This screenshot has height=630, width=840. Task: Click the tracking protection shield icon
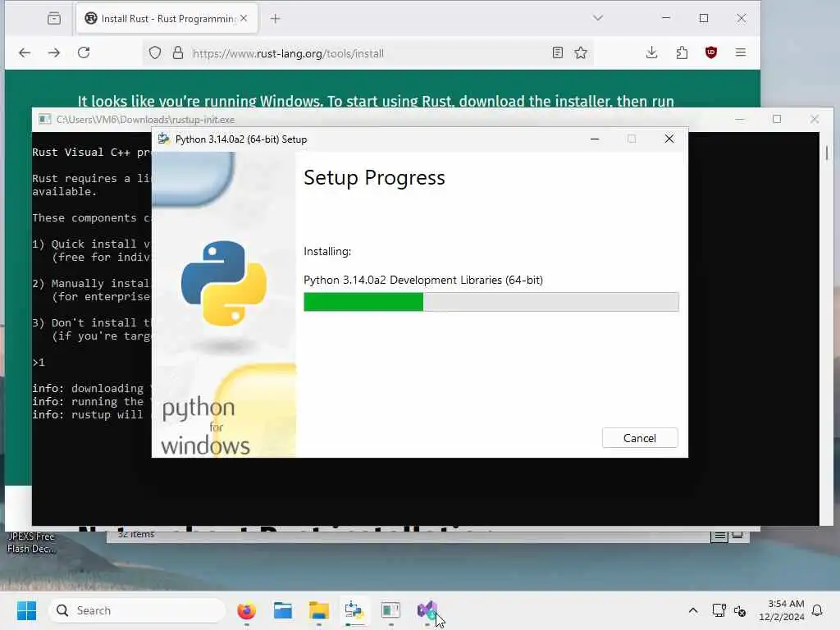coord(155,53)
